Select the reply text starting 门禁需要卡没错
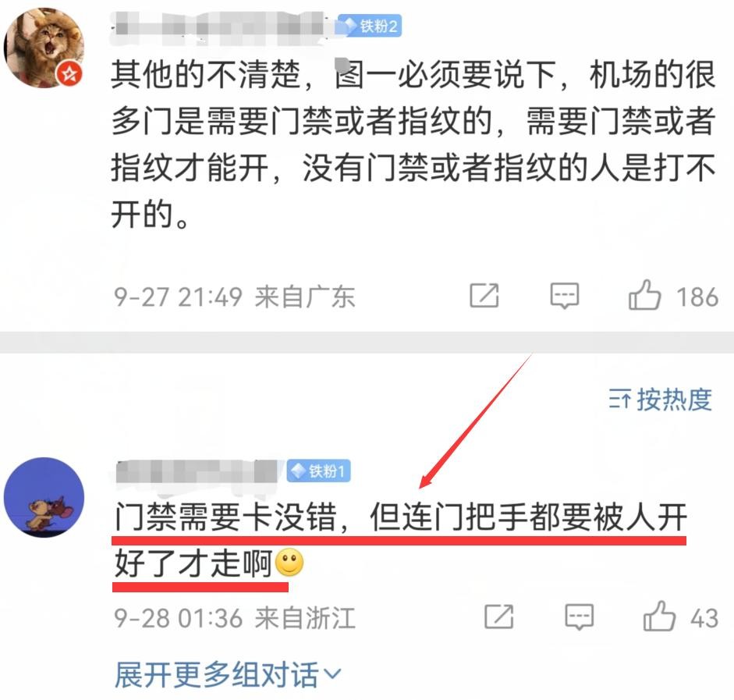Image resolution: width=734 pixels, height=700 pixels. coord(401,540)
